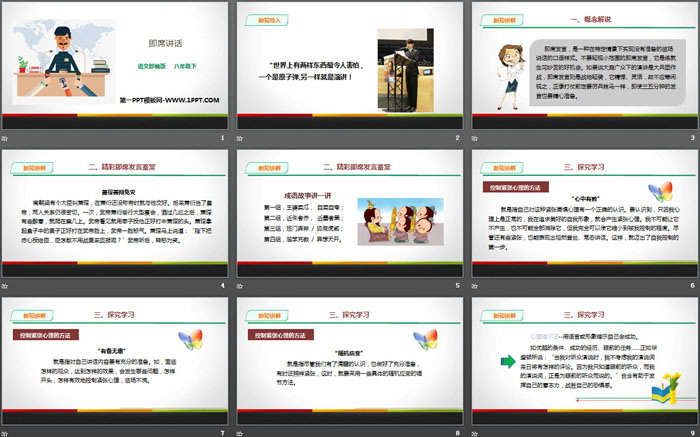Click the 控制紧张心理的方法 label on slide 7
This screenshot has width=700, height=437.
coord(46,335)
